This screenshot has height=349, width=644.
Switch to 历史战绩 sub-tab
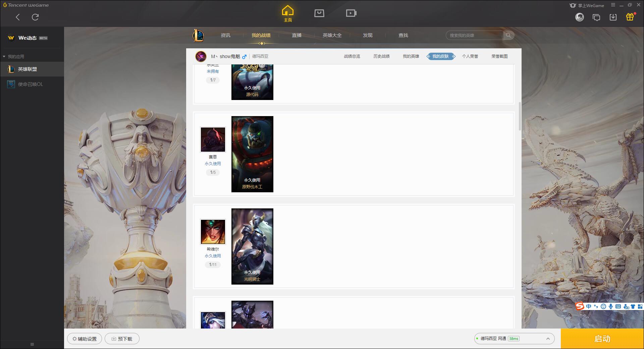pos(381,56)
